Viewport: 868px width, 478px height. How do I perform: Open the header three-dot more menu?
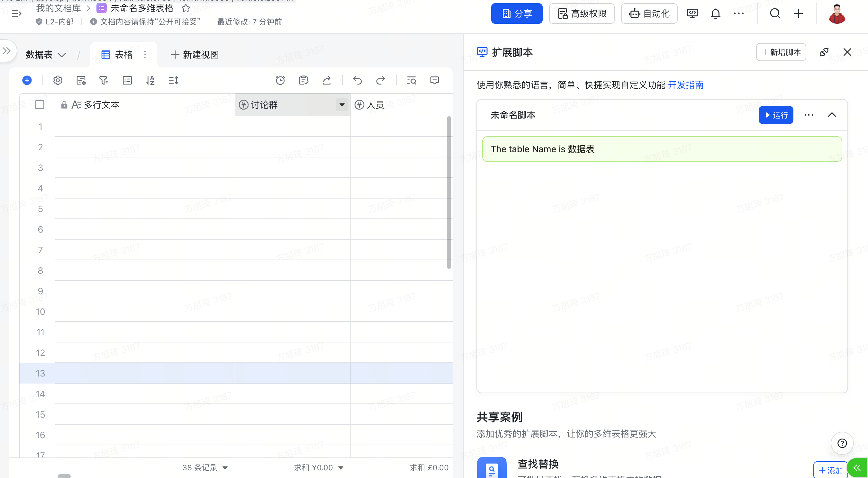739,13
